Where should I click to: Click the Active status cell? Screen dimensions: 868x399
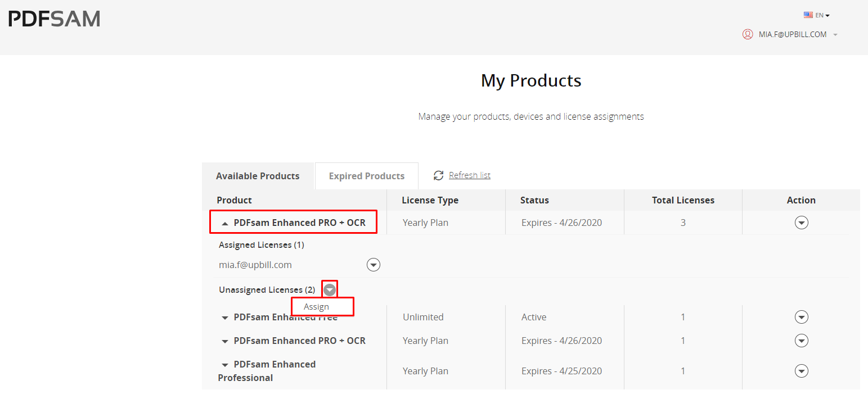click(534, 317)
